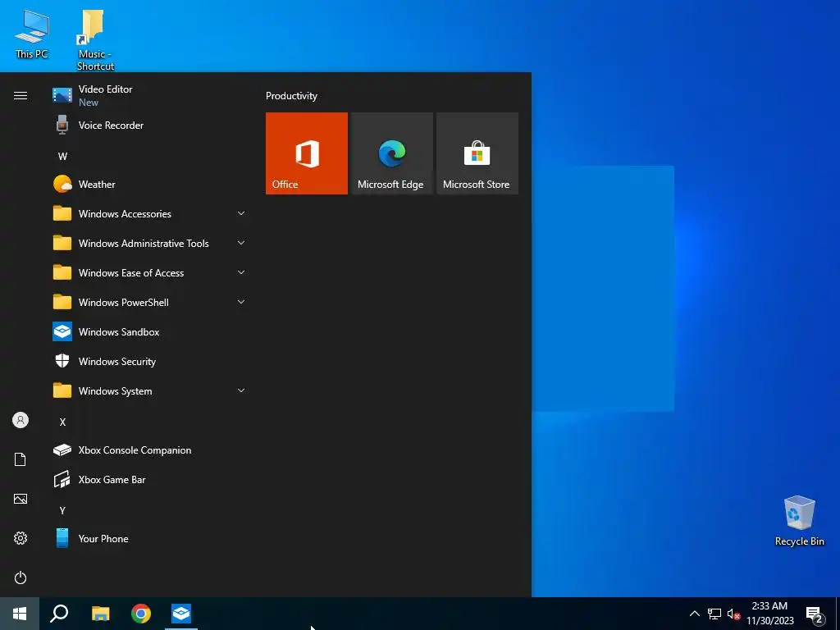The height and width of the screenshot is (630, 840).
Task: Open Documents from Start sidebar
Action: coord(21,459)
